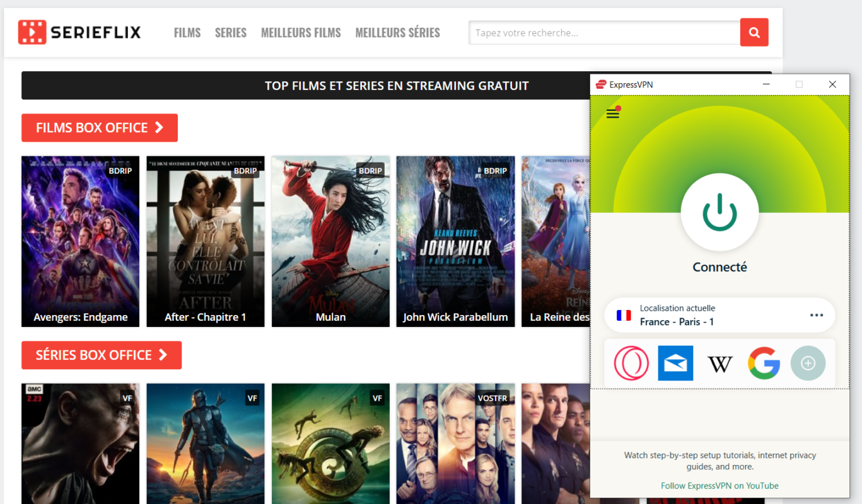Click the France flag icon
Viewport: 862px width, 504px height.
tap(624, 315)
